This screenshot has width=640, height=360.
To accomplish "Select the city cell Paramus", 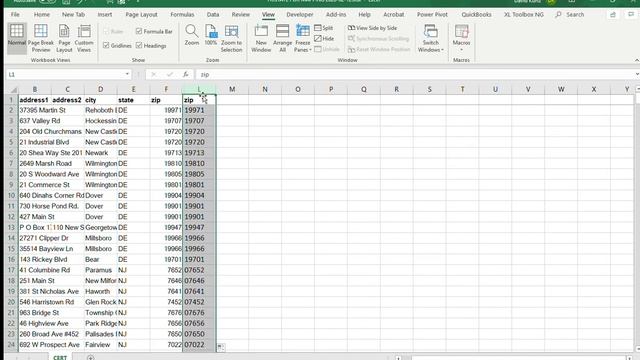I will 100,270.
